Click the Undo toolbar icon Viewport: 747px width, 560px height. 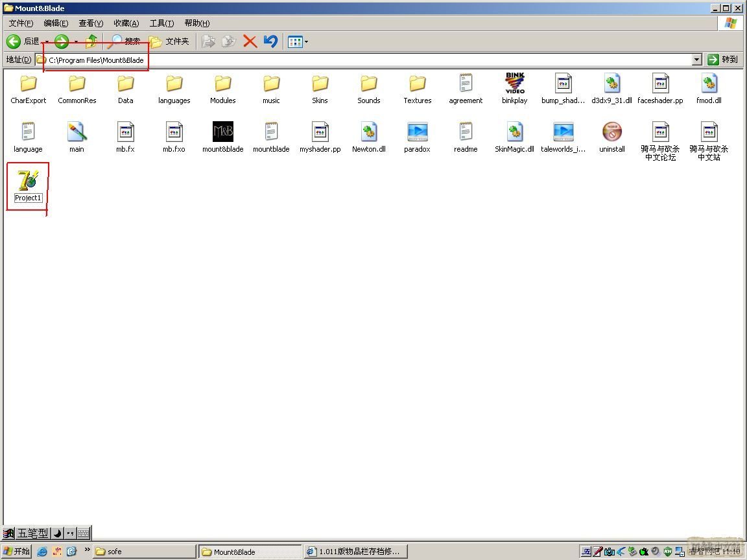pyautogui.click(x=270, y=41)
